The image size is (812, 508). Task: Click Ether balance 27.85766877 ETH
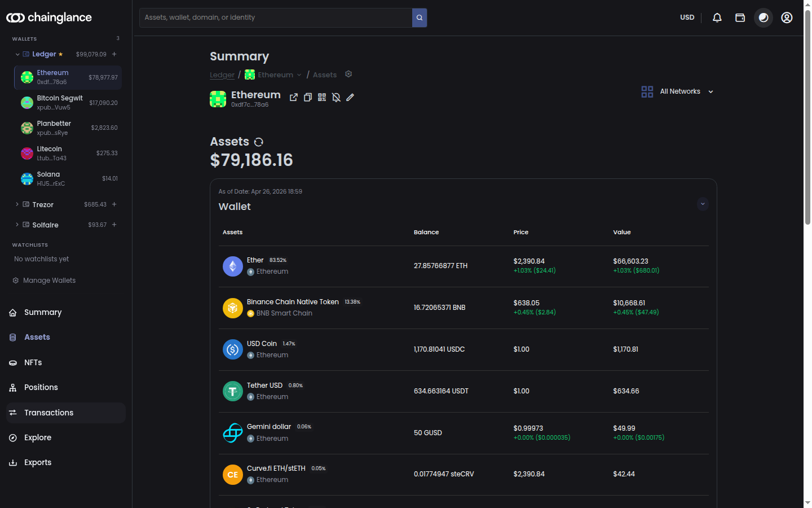tap(440, 266)
